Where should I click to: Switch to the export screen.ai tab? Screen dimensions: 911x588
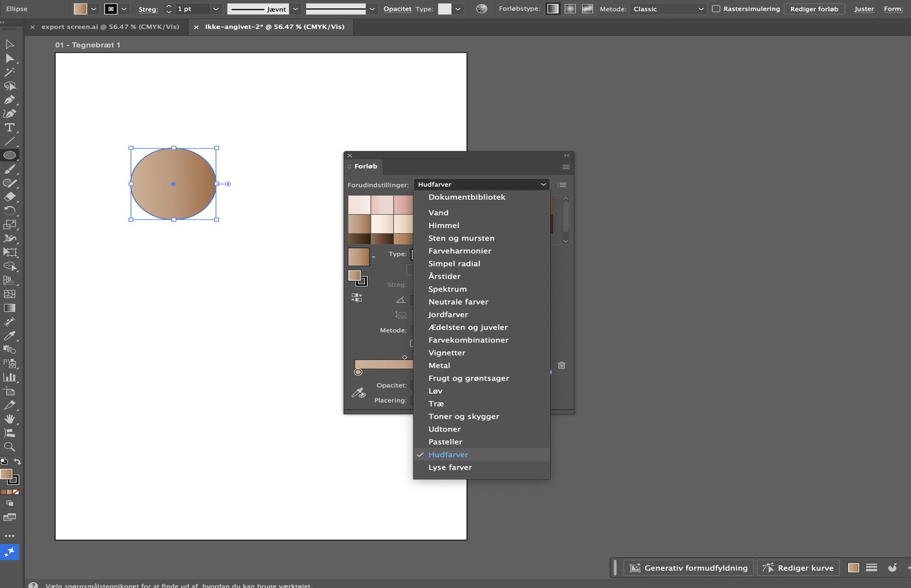coord(110,27)
